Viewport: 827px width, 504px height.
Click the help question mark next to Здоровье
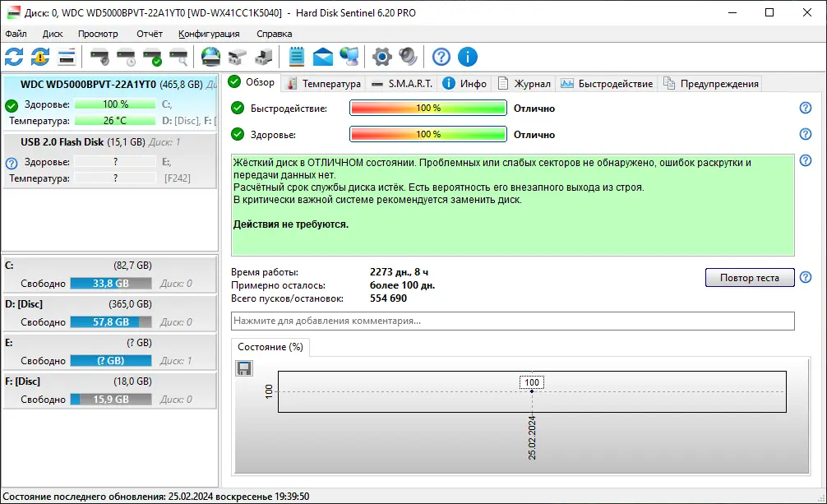pos(805,134)
